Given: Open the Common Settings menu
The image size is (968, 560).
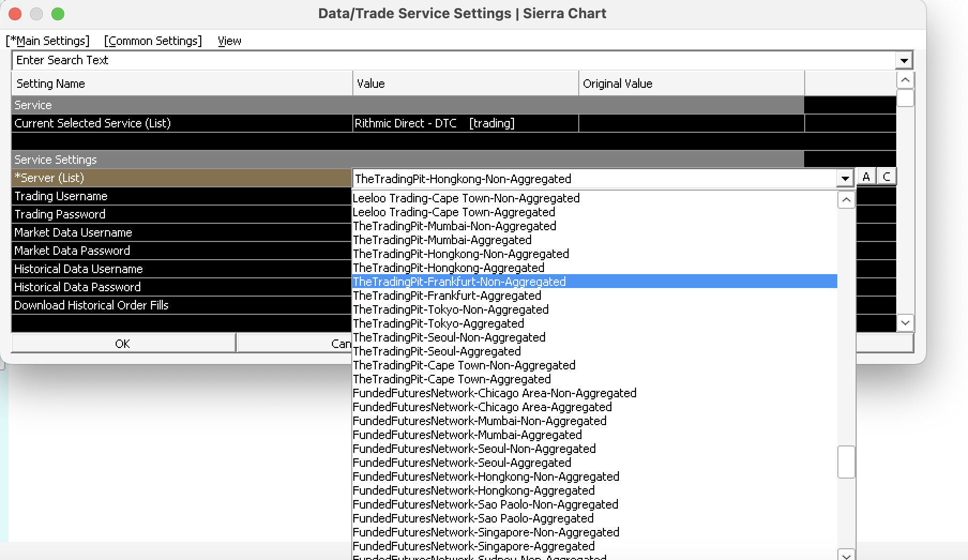Looking at the screenshot, I should click(153, 41).
